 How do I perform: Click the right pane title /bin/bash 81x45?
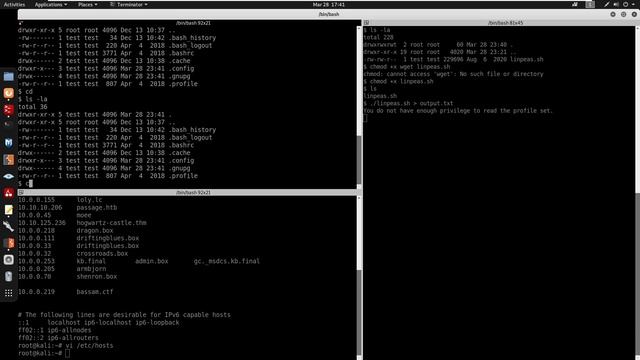tap(505, 23)
